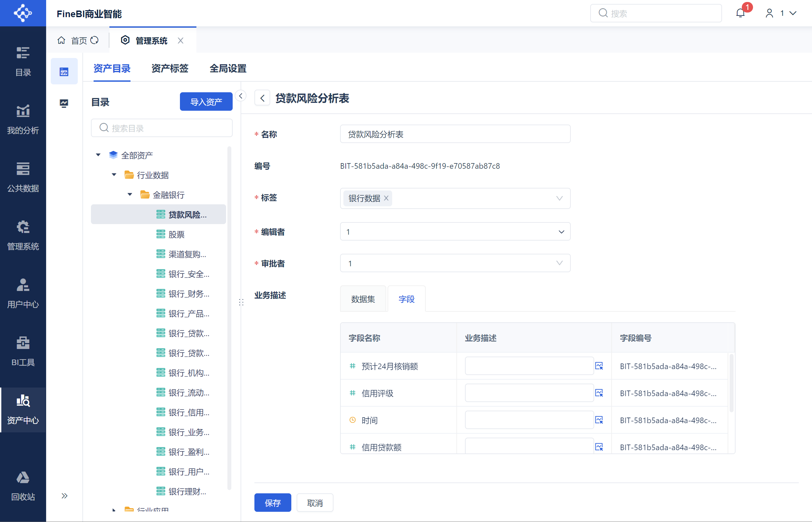Click the 导入资产 button

[206, 102]
